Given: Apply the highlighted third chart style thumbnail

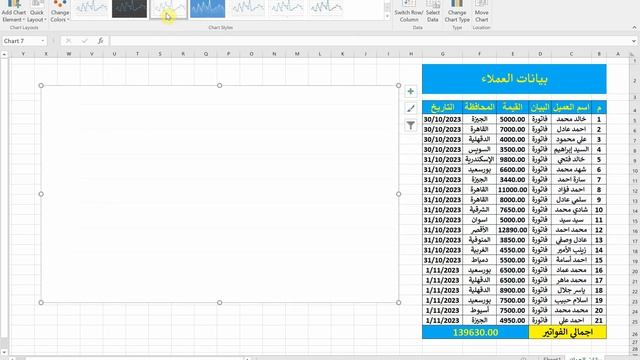Looking at the screenshot, I should (169, 8).
